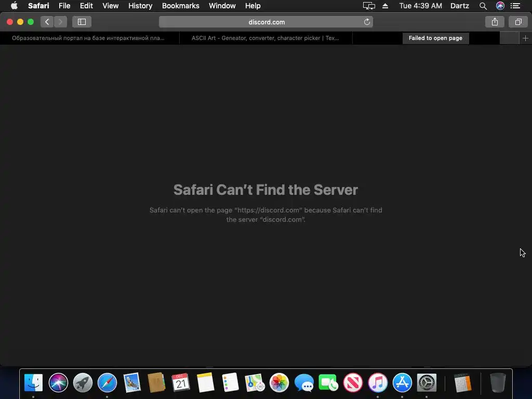Show the Safari sidebar
Image resolution: width=532 pixels, height=399 pixels.
tap(82, 22)
